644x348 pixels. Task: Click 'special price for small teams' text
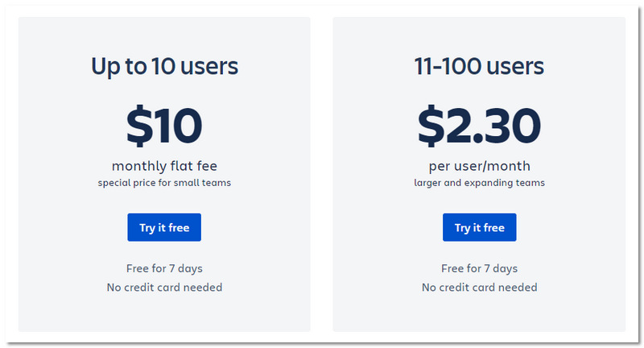[164, 183]
